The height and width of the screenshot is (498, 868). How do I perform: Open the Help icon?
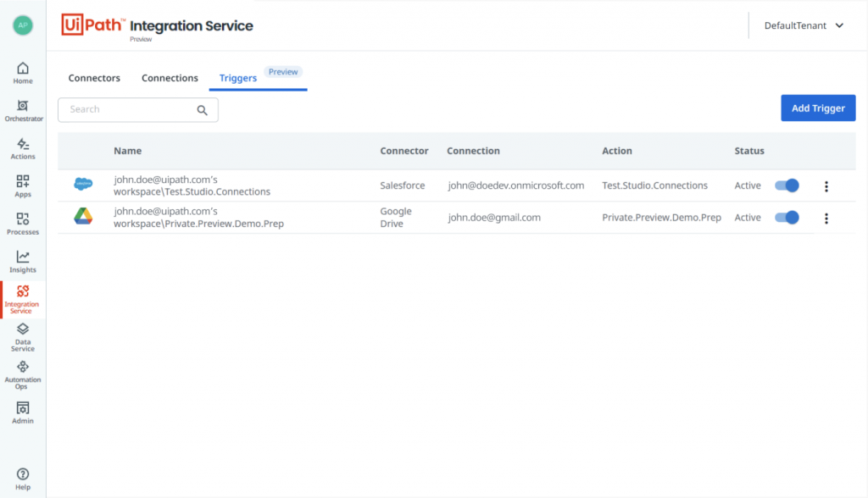23,479
